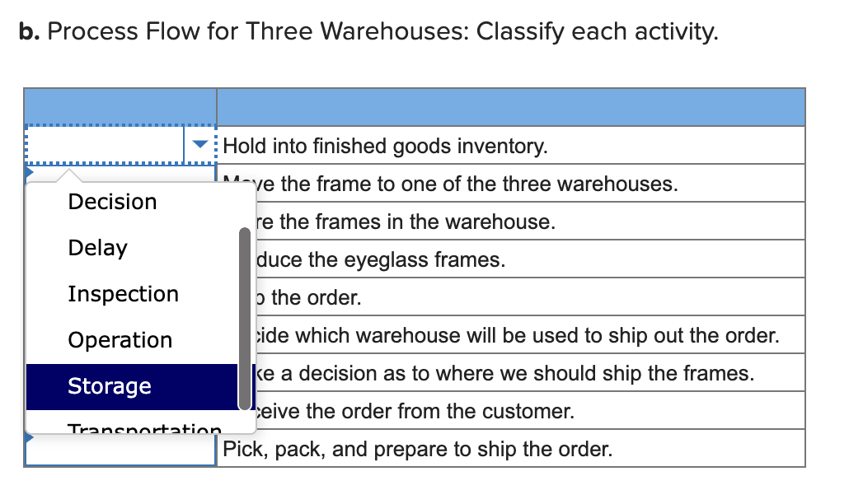The width and height of the screenshot is (849, 504).
Task: Click the row about deciding where to ship frames
Action: click(x=495, y=373)
